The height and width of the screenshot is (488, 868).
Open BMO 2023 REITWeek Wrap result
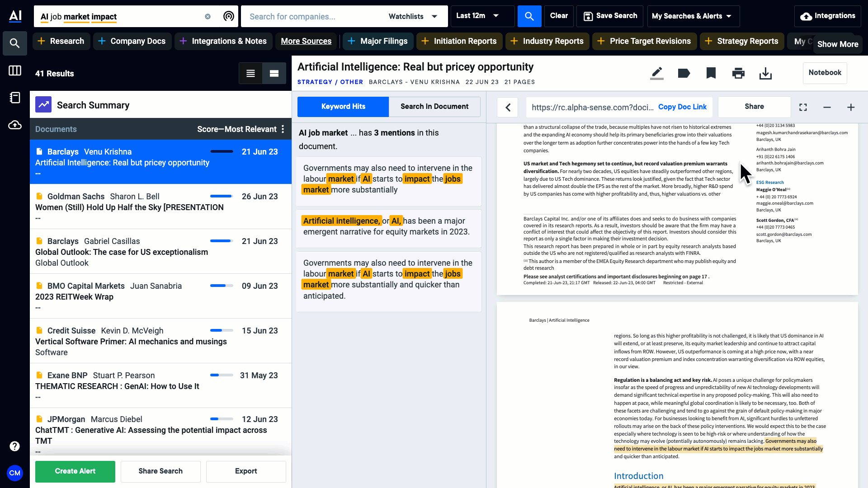coord(160,296)
